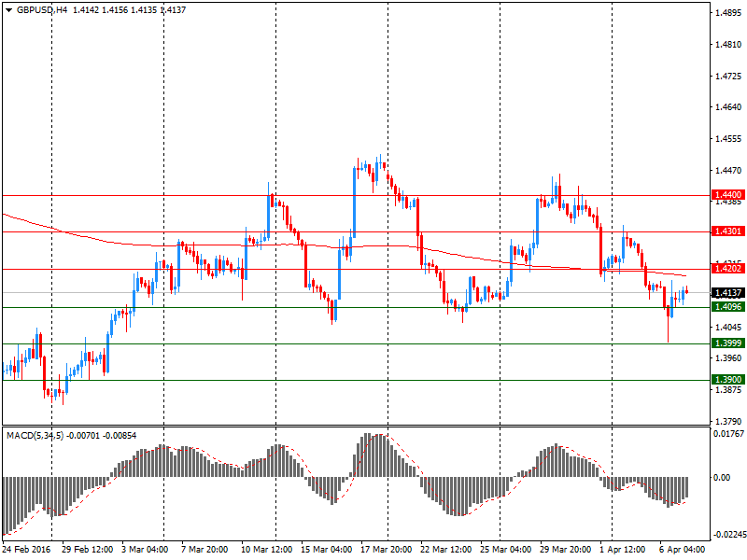Click the 3 Mar 04:00 time label
Screen dimensions: 747x560
point(145,550)
